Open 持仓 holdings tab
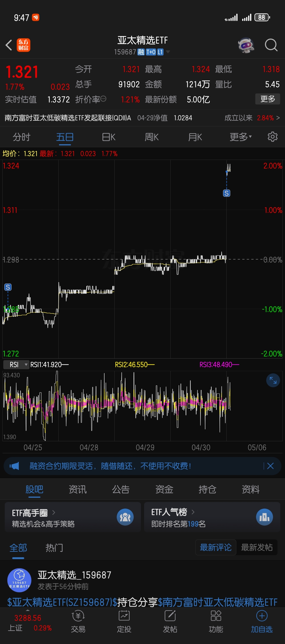Screen dimensions: 285x644 [207, 489]
